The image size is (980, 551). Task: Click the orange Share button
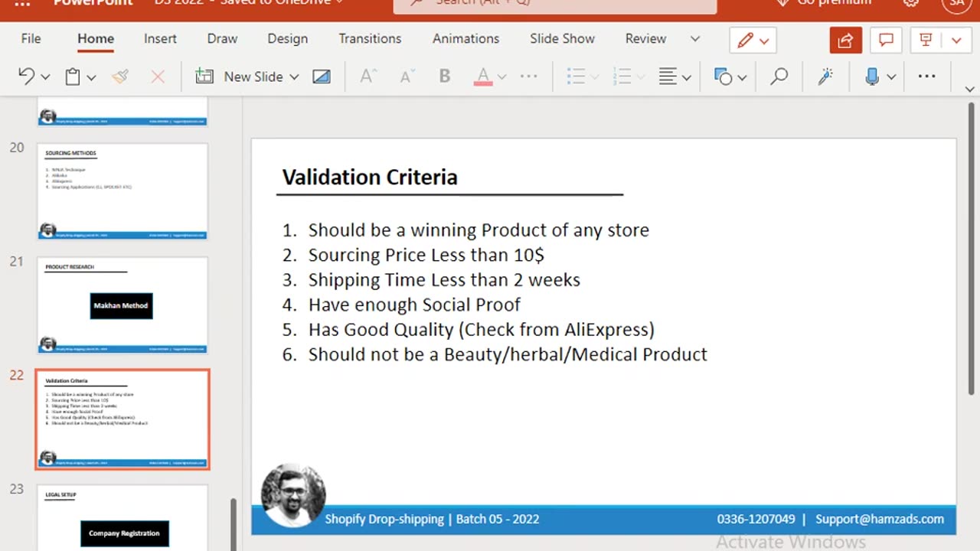coord(845,41)
